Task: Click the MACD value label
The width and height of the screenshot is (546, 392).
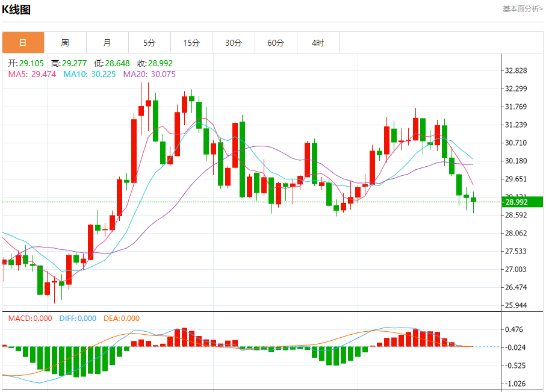Action: click(x=30, y=319)
